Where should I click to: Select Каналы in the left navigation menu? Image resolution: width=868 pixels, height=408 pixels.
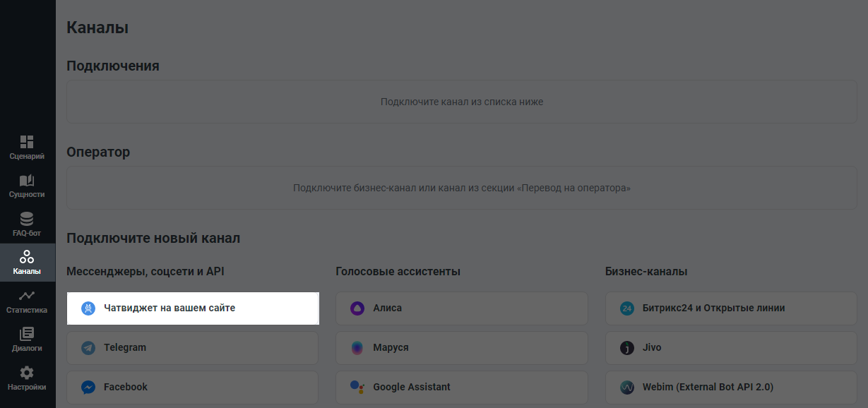27,261
